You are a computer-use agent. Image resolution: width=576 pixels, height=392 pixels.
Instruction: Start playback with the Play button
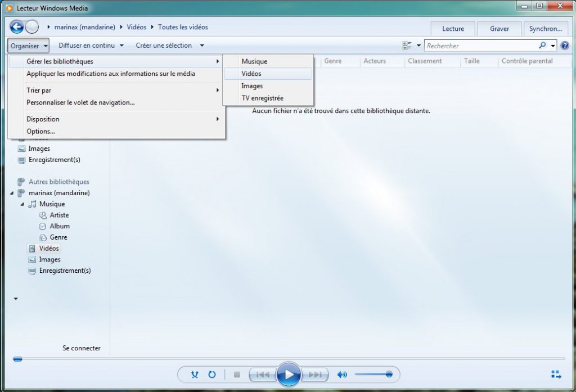[289, 375]
